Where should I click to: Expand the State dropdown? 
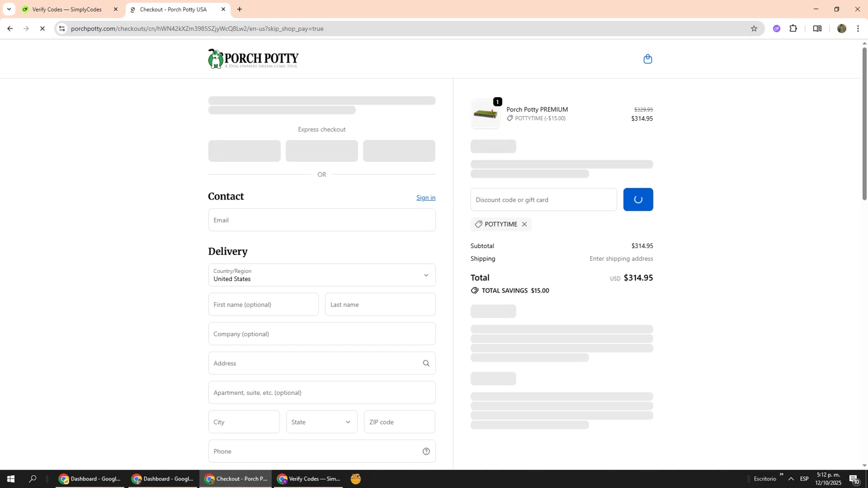click(x=322, y=422)
